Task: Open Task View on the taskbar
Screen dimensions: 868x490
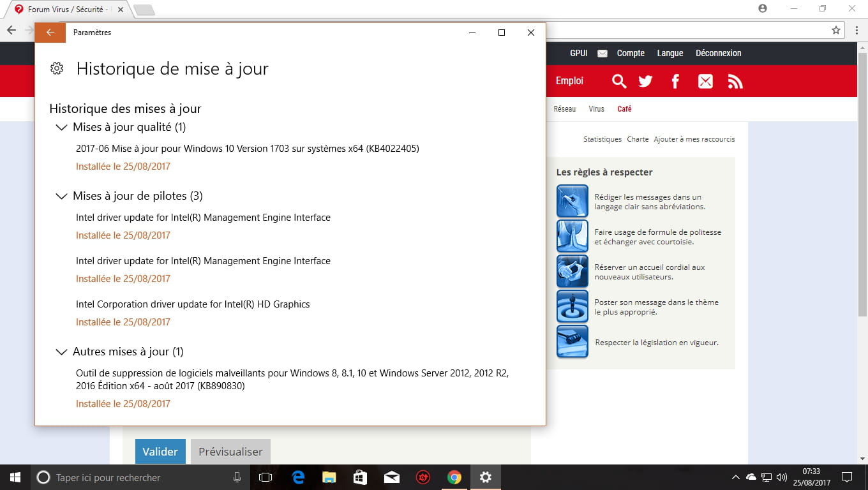Action: pos(266,477)
